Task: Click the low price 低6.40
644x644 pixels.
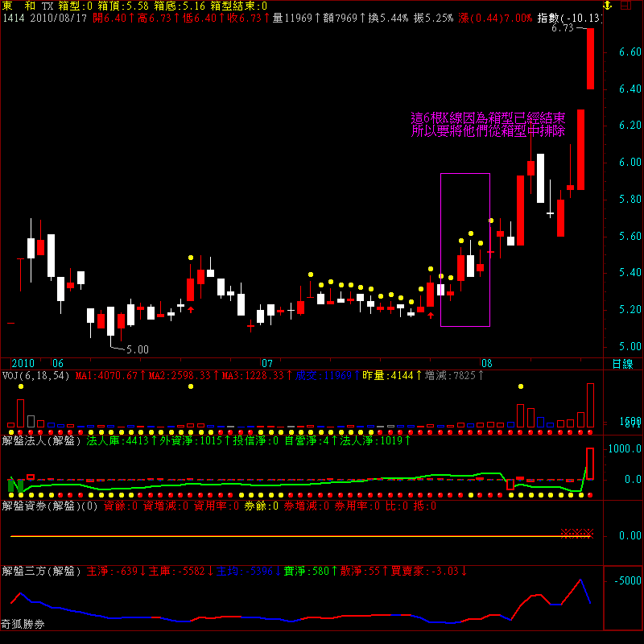Action: click(x=200, y=18)
